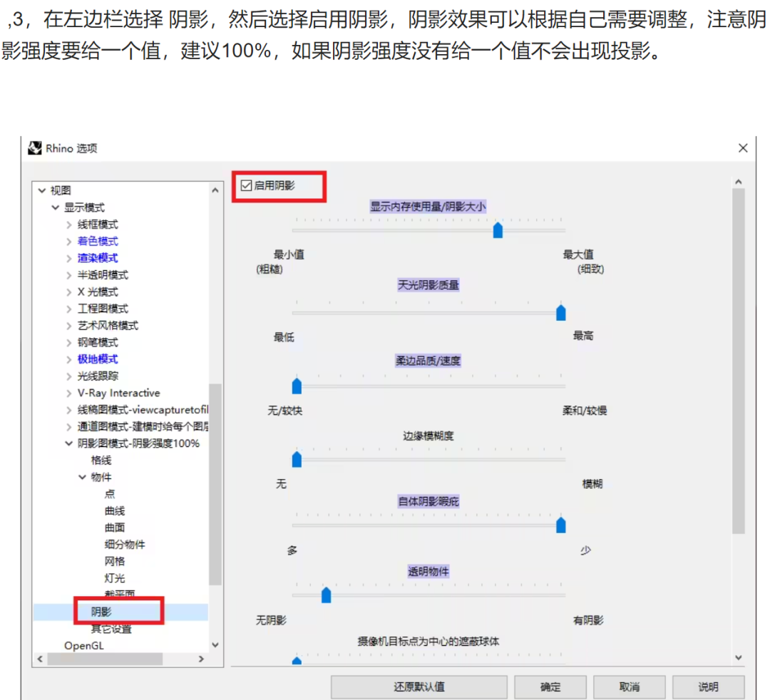Expand the 钢笔模式 node
The width and height of the screenshot is (770, 700).
[x=68, y=343]
